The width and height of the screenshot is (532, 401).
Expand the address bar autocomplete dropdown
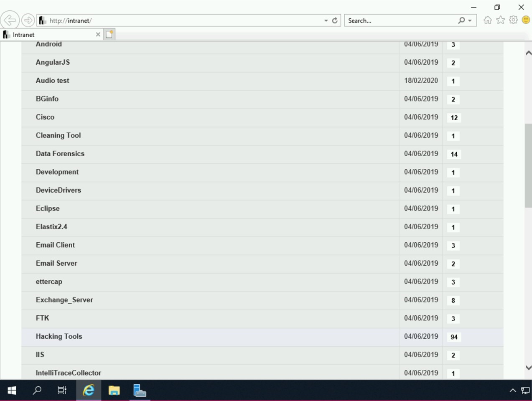pyautogui.click(x=326, y=20)
